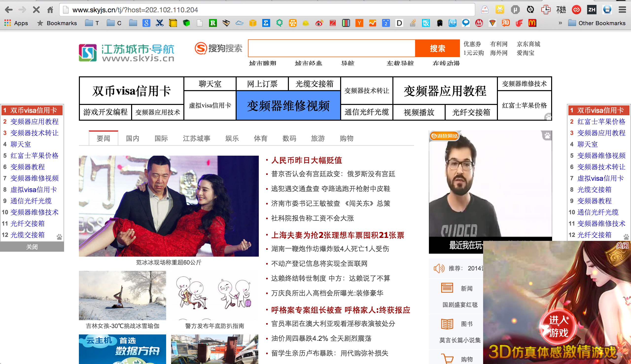Open headline 人民币昨日大幅贬值
Viewport: 631px width, 364px height.
coord(306,160)
